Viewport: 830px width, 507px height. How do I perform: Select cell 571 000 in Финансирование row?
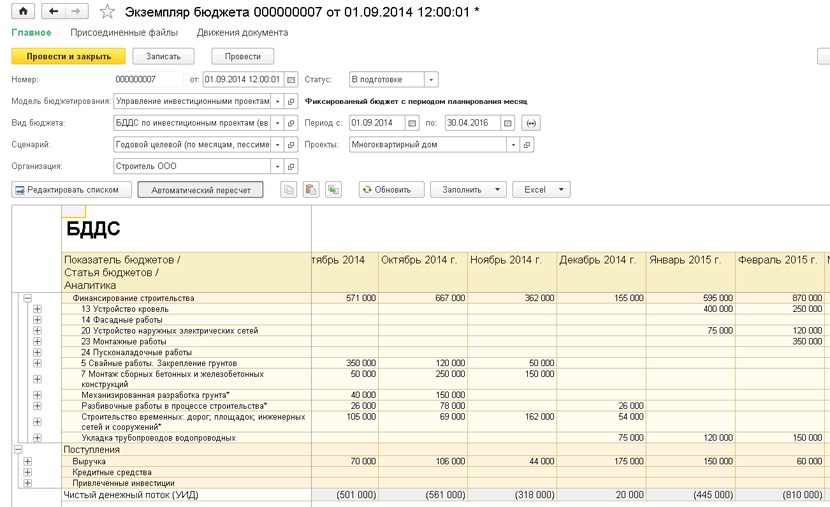click(x=345, y=298)
